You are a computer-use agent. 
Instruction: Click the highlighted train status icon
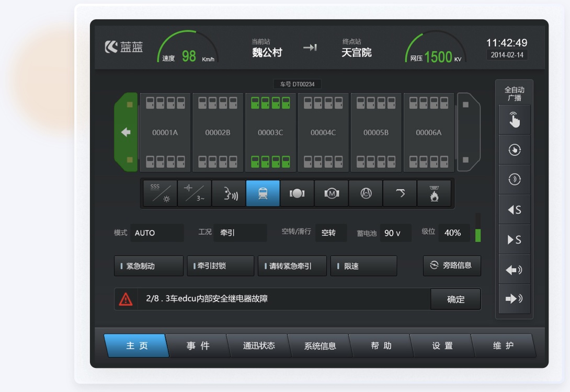tap(263, 193)
